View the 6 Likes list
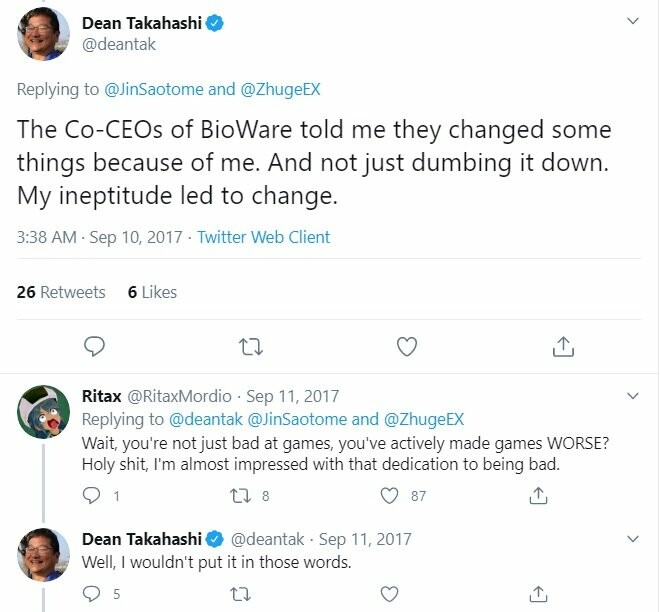The image size is (660, 612). coord(152,292)
